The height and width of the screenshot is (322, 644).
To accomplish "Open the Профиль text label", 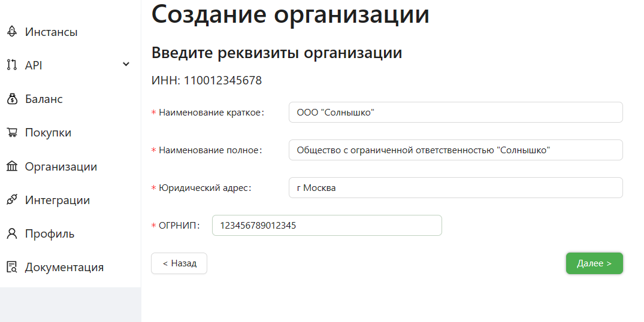I will [x=50, y=233].
